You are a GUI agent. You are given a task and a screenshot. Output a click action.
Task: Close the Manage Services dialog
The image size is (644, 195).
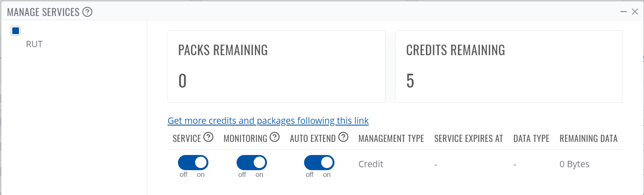pyautogui.click(x=635, y=12)
